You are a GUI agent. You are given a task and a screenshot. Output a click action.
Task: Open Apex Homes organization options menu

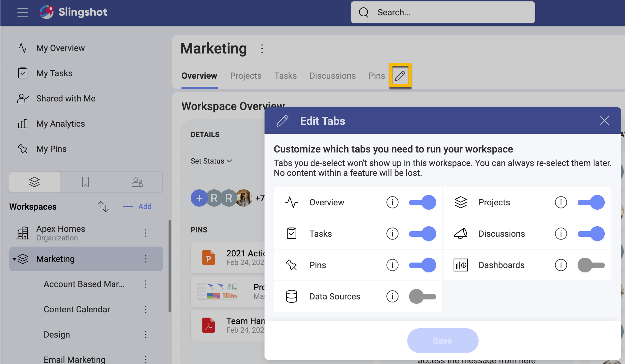(146, 233)
